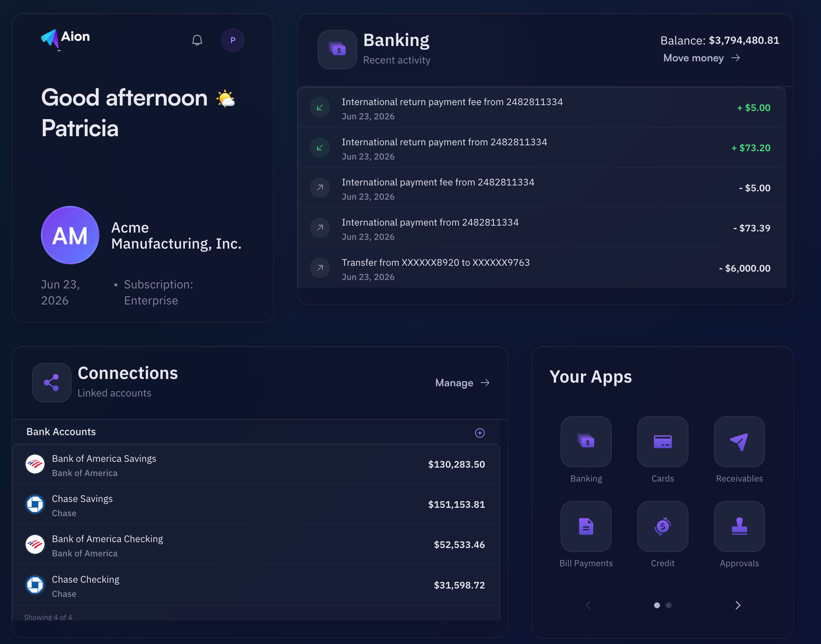The height and width of the screenshot is (644, 821).
Task: Go to previous apps page chevron
Action: [x=588, y=605]
